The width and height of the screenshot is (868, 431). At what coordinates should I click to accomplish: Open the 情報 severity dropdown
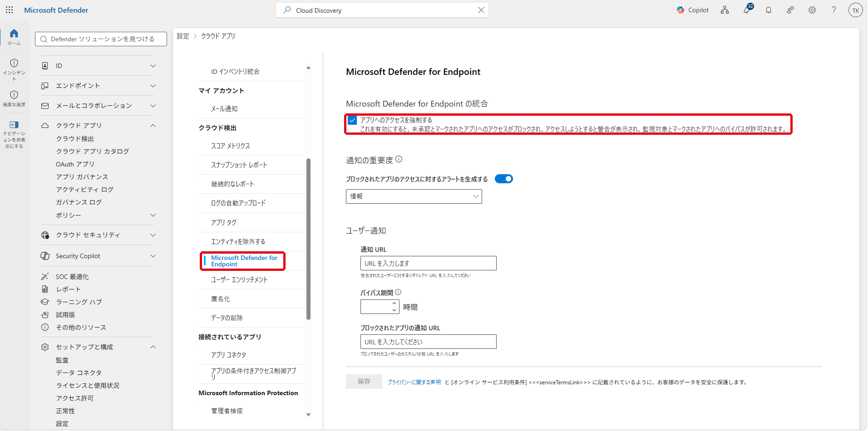(414, 196)
